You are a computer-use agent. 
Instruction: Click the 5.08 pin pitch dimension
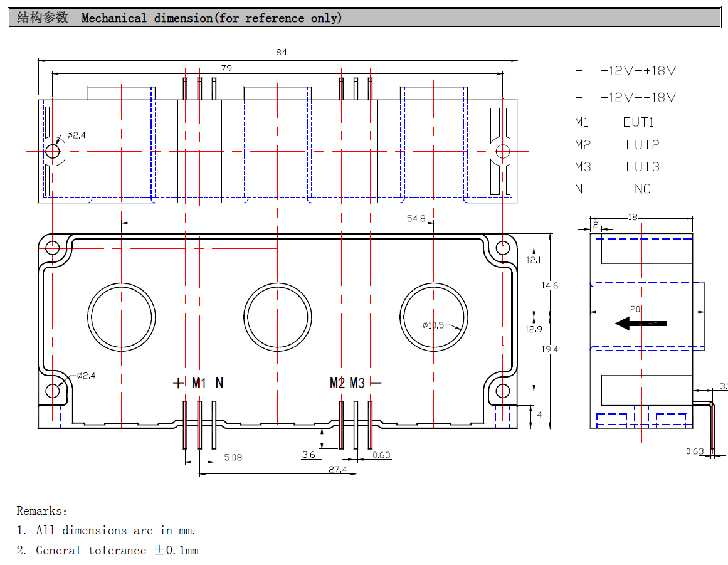click(233, 457)
